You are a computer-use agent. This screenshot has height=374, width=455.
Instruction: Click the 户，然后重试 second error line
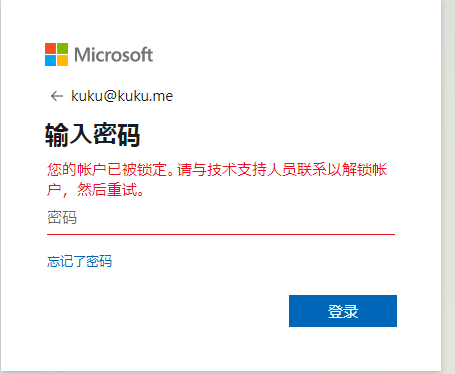tap(95, 190)
